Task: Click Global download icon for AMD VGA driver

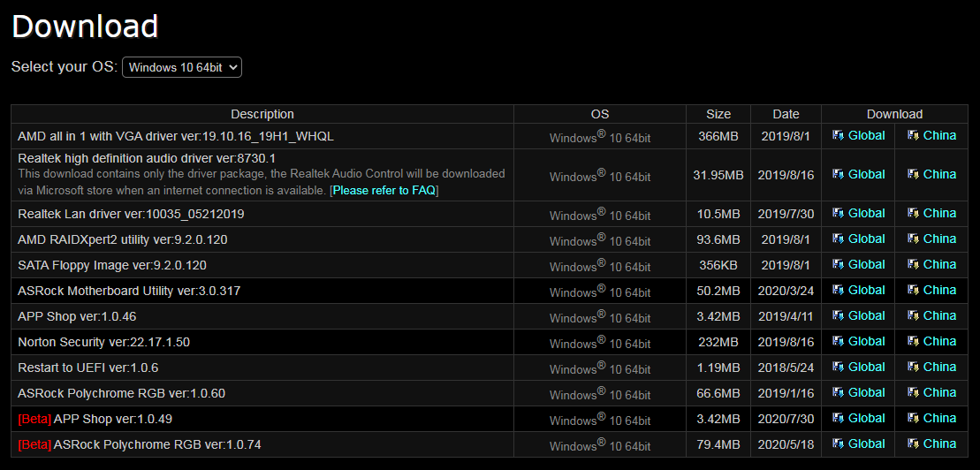Action: [838, 136]
